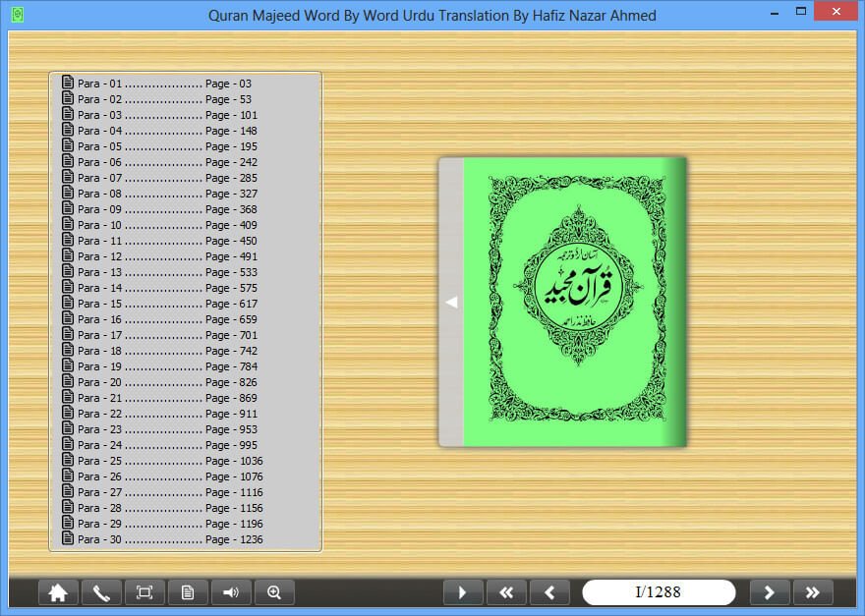Open Para - 24 Page - 995 entry
865x616 pixels.
coord(159,445)
